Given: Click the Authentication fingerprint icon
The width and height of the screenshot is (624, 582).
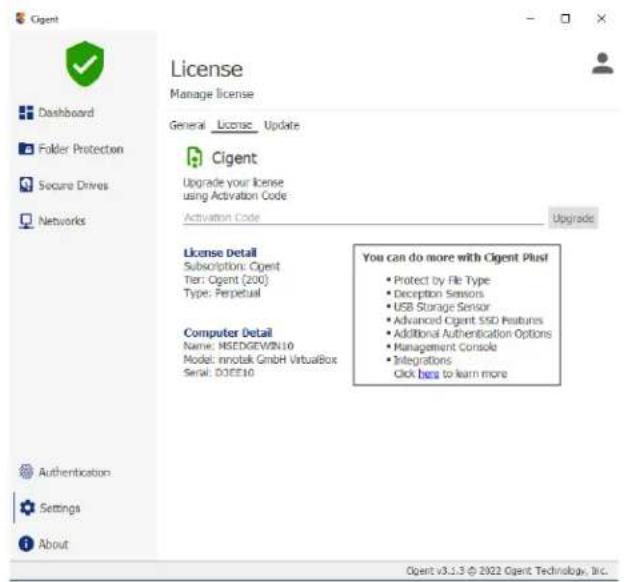Looking at the screenshot, I should click(x=26, y=472).
